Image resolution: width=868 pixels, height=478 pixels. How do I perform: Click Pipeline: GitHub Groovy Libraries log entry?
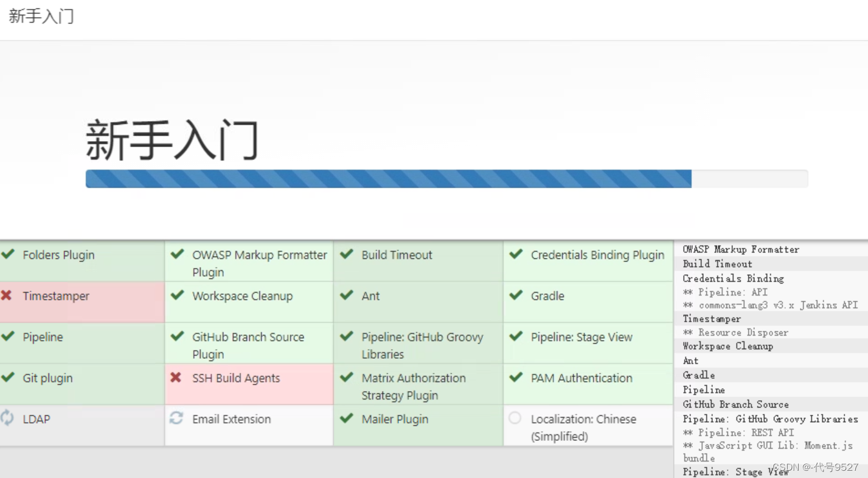770,419
